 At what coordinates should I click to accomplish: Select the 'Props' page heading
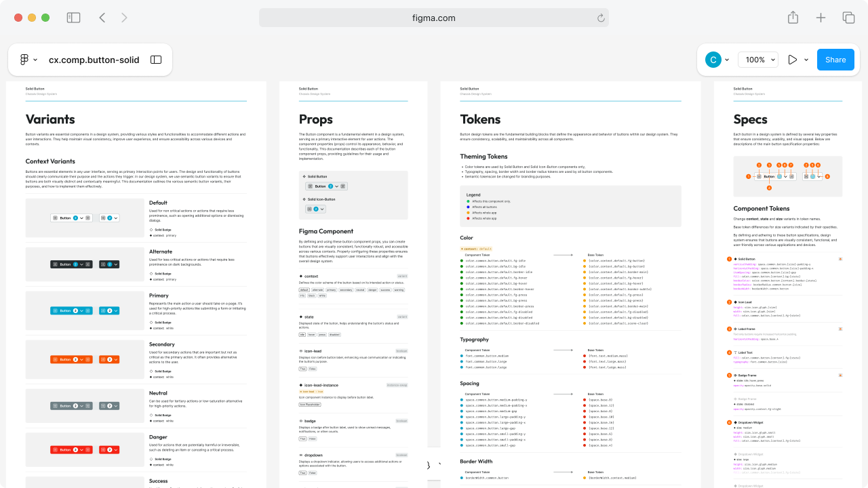pyautogui.click(x=316, y=119)
